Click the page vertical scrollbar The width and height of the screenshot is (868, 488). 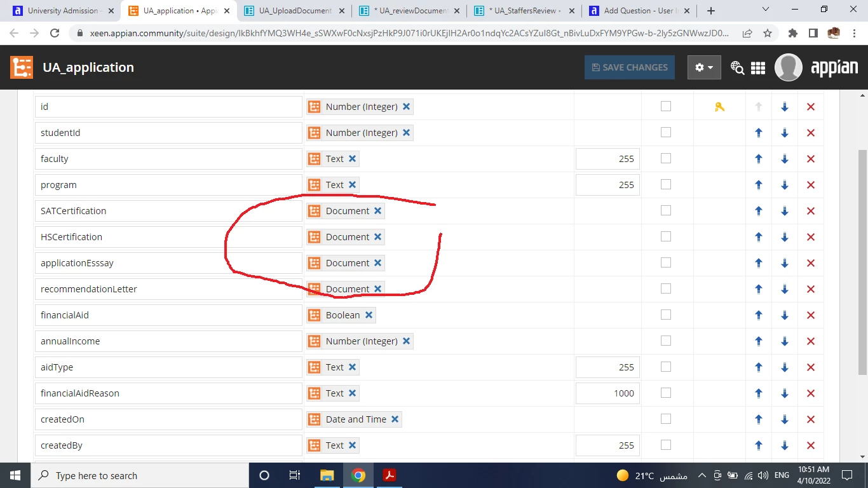tap(862, 262)
